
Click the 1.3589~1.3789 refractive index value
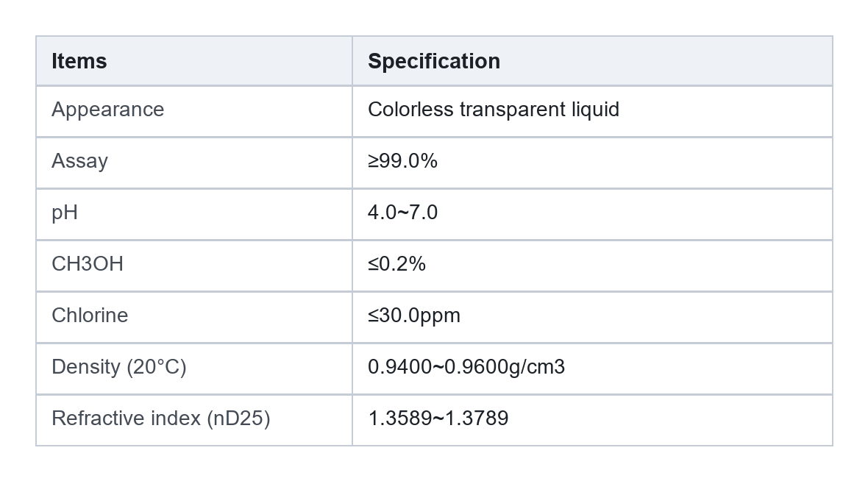(x=438, y=418)
